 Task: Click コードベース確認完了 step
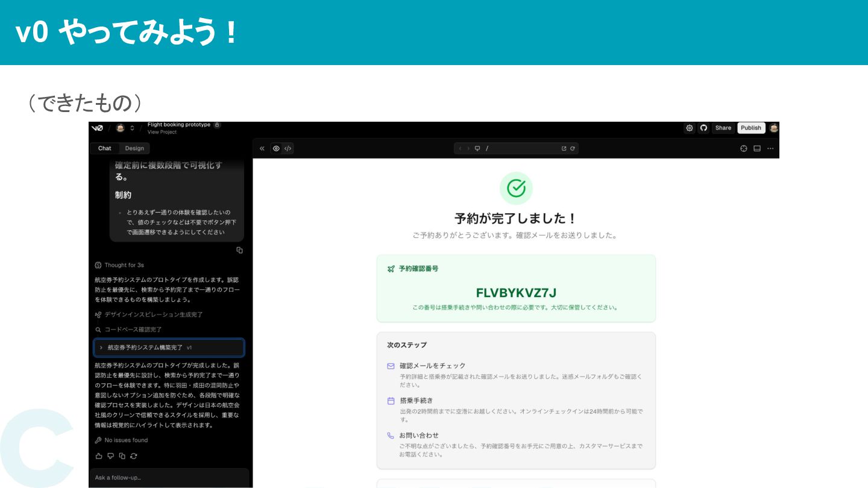click(128, 330)
